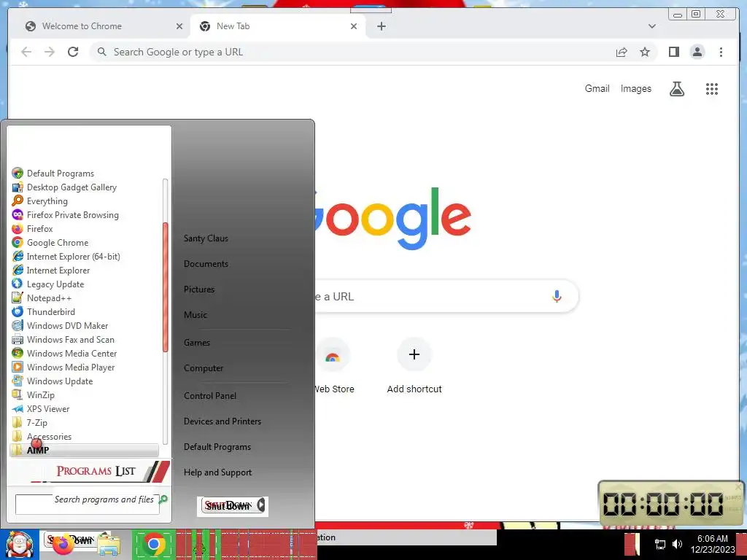Go forward in Chrome
Screen dimensions: 747x560
(x=50, y=52)
